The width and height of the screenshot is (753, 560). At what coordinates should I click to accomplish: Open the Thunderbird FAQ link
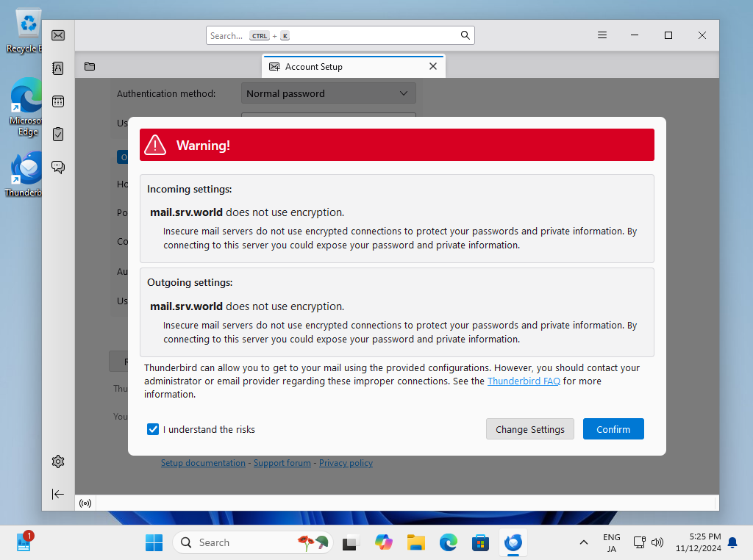(524, 381)
